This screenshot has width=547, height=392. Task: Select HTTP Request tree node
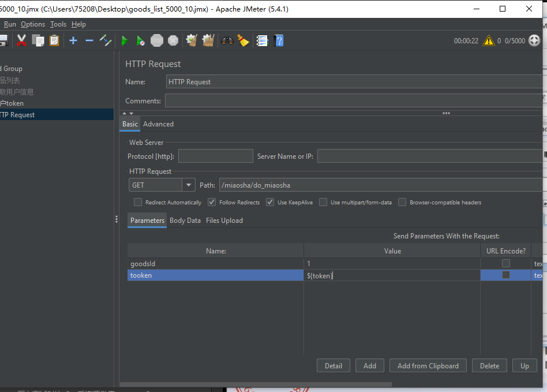(x=56, y=114)
